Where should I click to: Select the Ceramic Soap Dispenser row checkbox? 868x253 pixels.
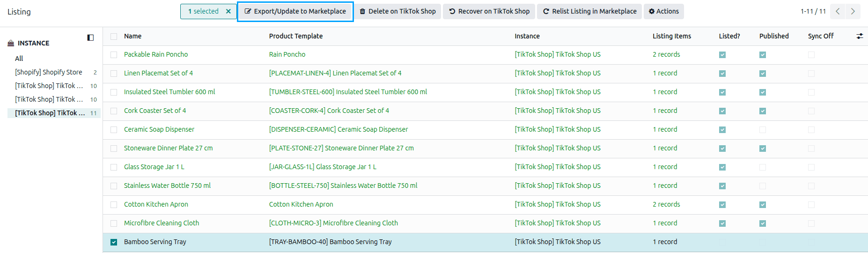114,130
